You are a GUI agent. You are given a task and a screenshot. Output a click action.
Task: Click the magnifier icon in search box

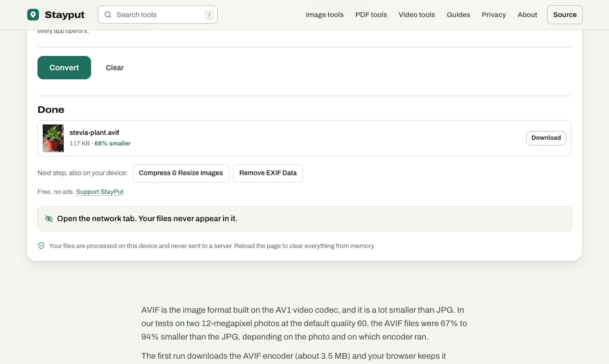pyautogui.click(x=108, y=15)
